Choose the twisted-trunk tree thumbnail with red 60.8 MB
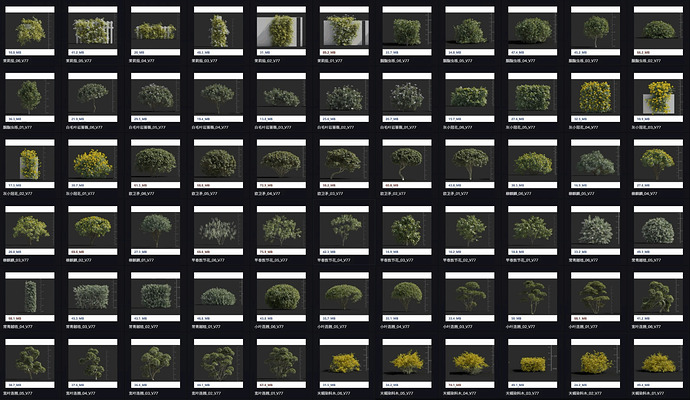This screenshot has width=690, height=400. 407,164
